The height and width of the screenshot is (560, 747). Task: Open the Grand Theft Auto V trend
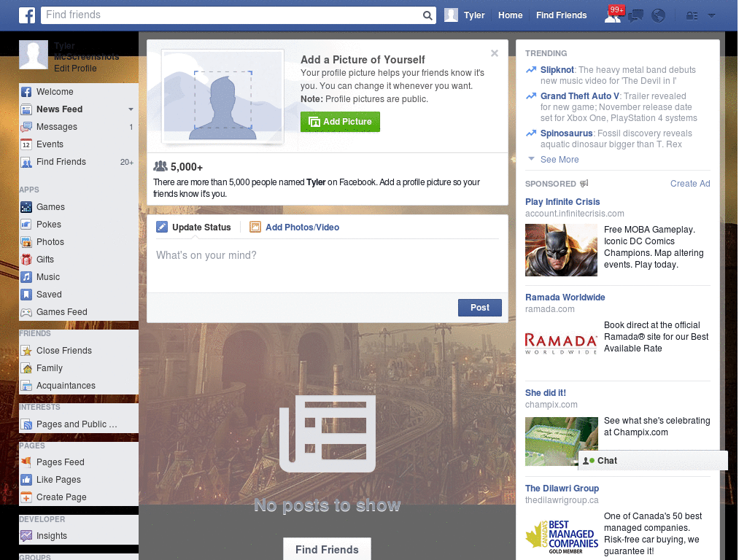coord(579,96)
